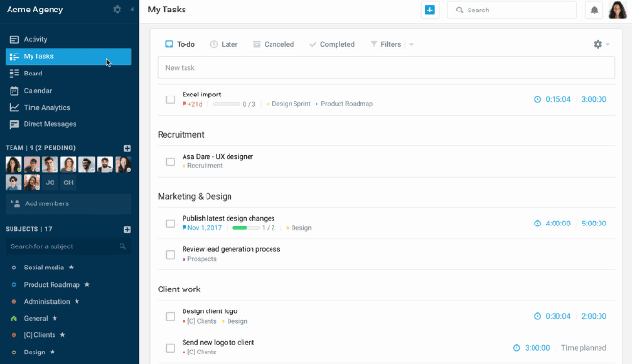
Task: Check off Asa Dare - UX designer task
Action: coord(170,161)
